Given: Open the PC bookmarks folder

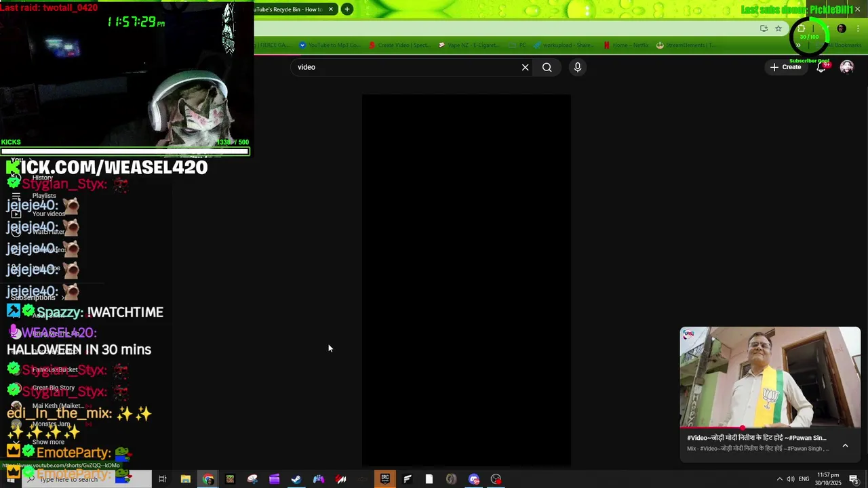Looking at the screenshot, I should (518, 45).
